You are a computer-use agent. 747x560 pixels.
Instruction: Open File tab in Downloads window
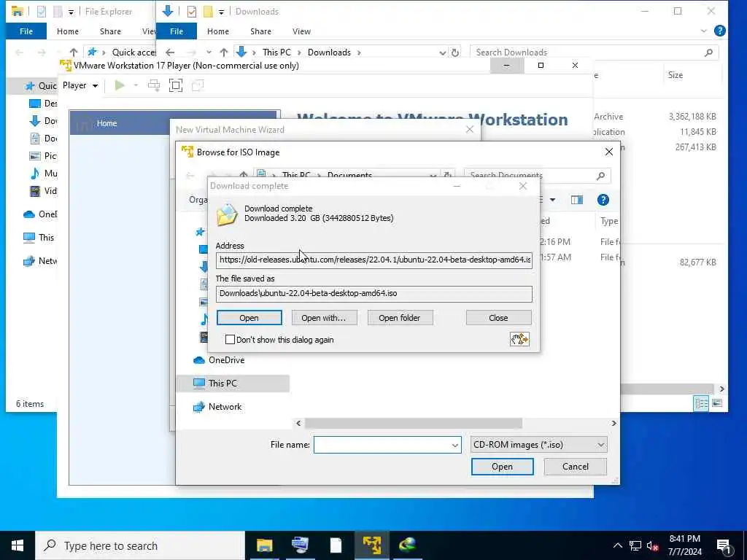coord(177,31)
